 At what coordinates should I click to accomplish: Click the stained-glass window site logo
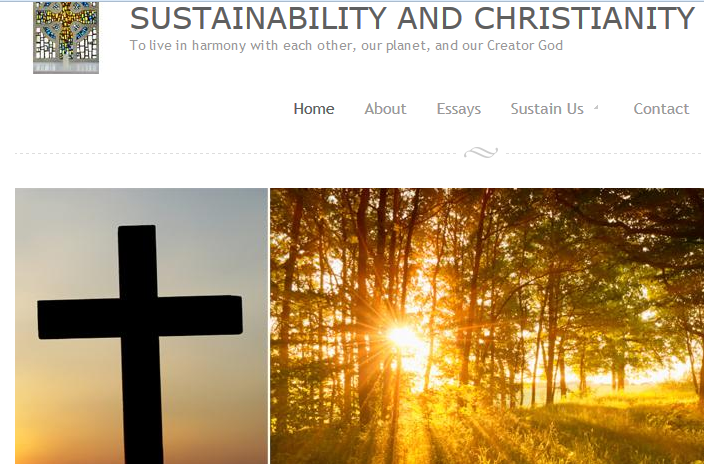point(66,37)
